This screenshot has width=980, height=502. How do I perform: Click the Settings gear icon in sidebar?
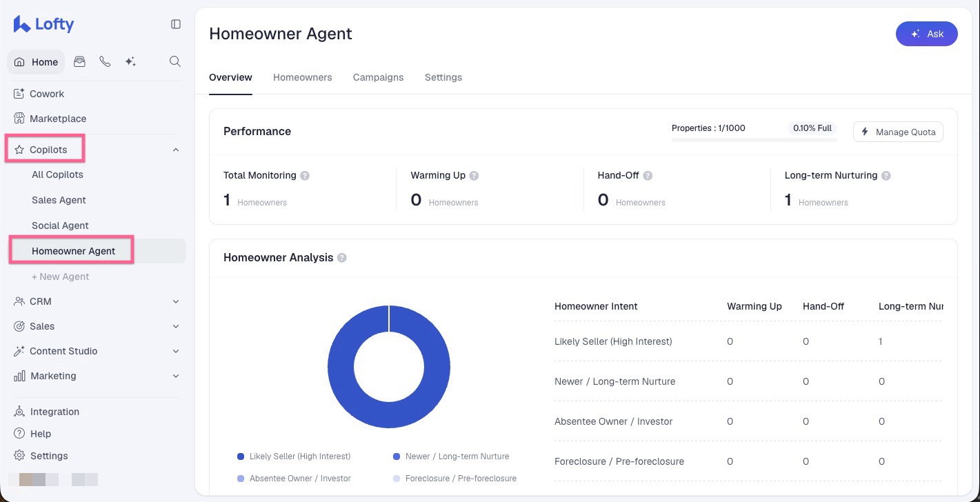(19, 456)
